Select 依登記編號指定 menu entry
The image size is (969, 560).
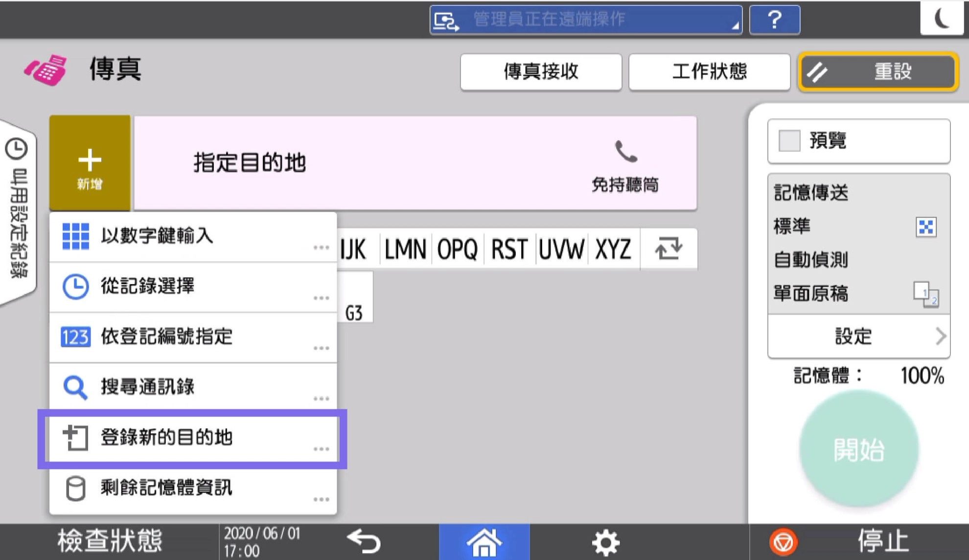point(193,337)
